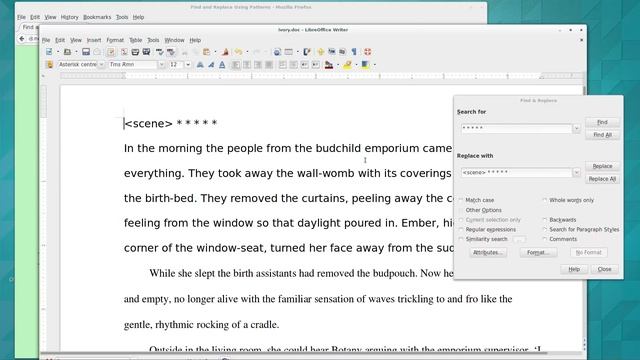Toggle nonprinting characters pilcrow icon
The image size is (640, 360).
pyautogui.click(x=353, y=52)
